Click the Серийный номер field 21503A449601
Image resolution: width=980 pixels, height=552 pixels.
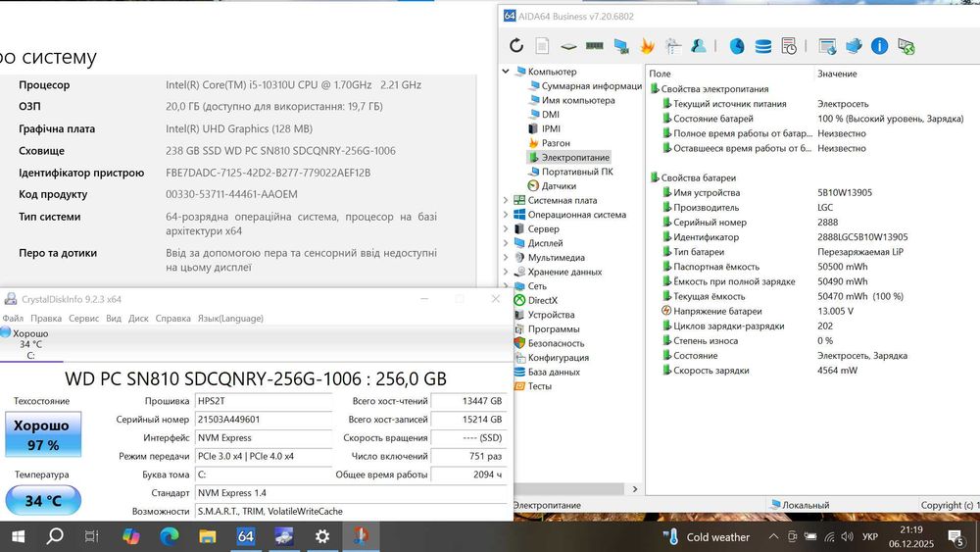click(x=264, y=420)
